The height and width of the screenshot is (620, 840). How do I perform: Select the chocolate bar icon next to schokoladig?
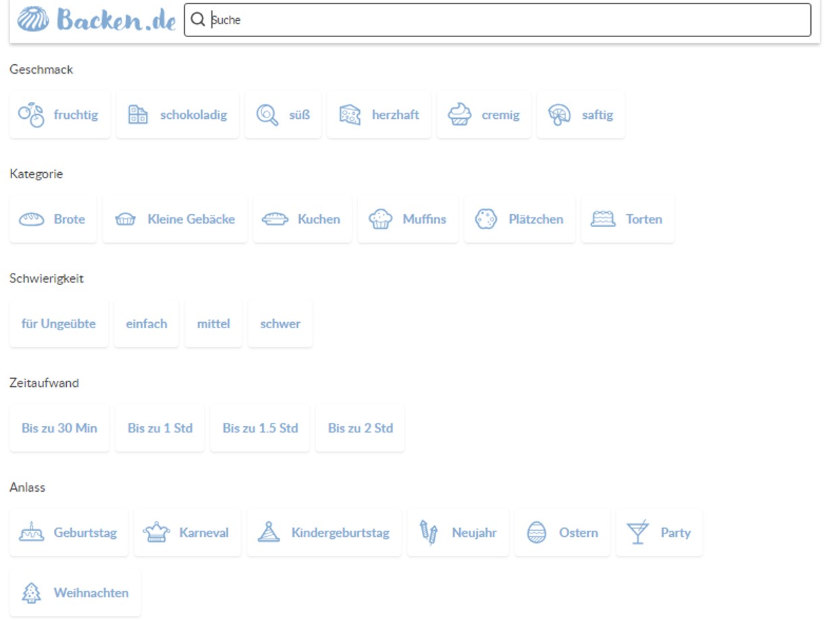pyautogui.click(x=138, y=114)
